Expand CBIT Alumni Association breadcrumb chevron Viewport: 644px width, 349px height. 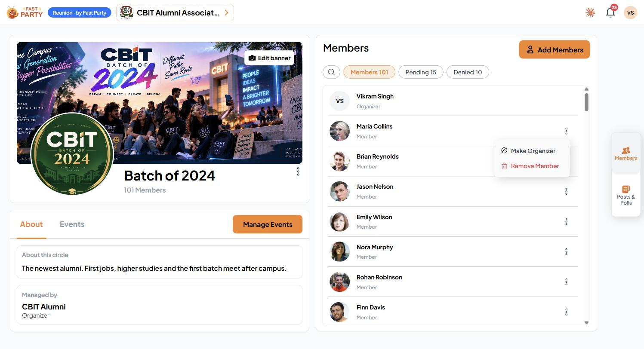226,12
